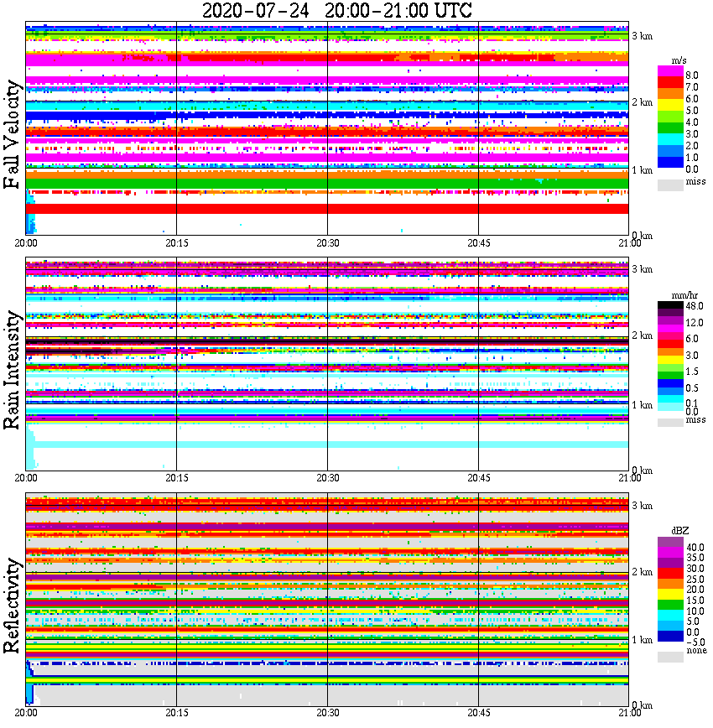Select red swatch beside 25.0 dBZ
Screen dimensions: 713x728
670,574
